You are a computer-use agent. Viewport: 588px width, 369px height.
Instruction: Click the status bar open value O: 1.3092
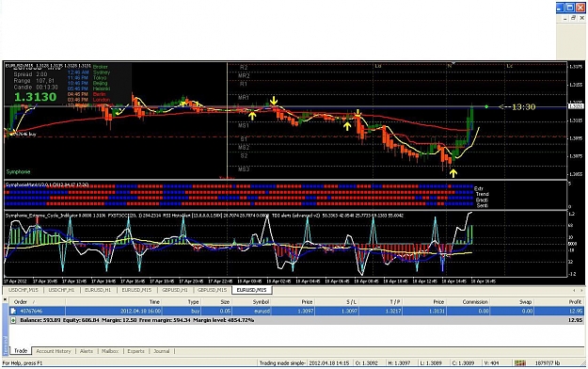(368, 363)
